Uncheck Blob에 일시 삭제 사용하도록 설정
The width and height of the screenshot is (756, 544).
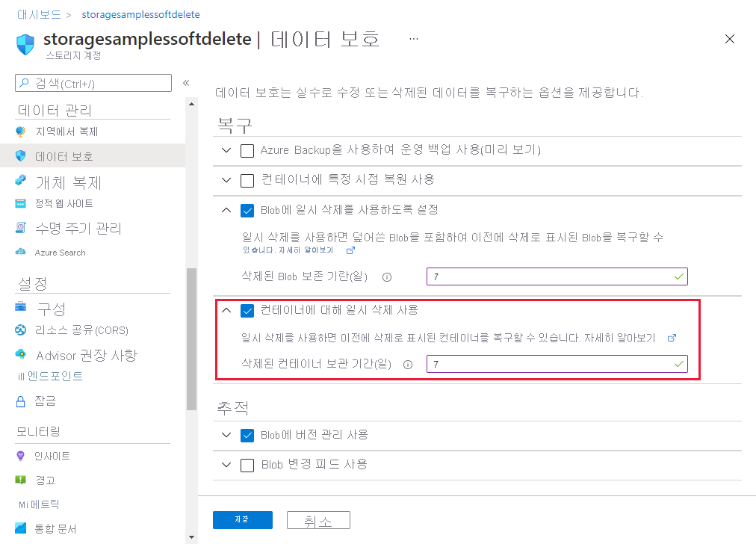(x=247, y=211)
